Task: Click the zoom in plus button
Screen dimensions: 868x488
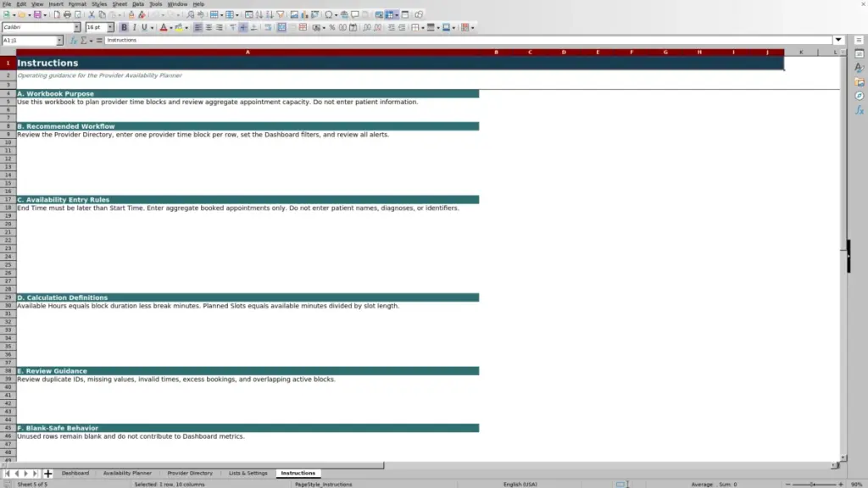Action: pos(841,484)
